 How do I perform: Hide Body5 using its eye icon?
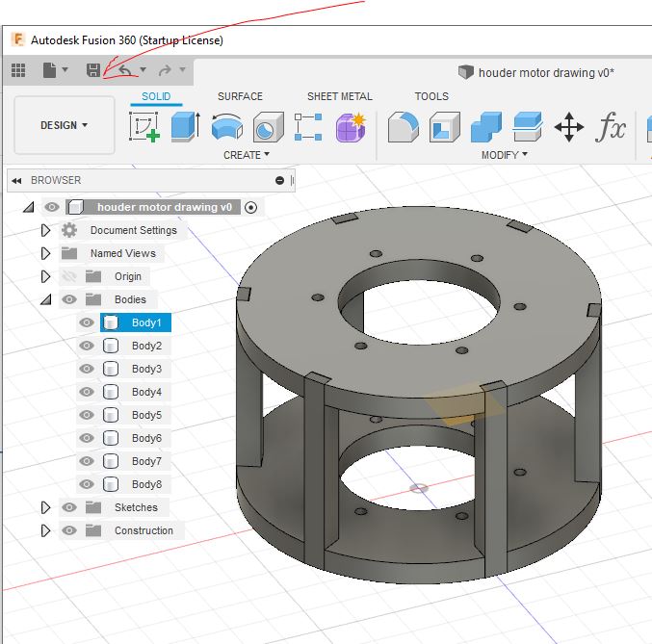coord(87,415)
